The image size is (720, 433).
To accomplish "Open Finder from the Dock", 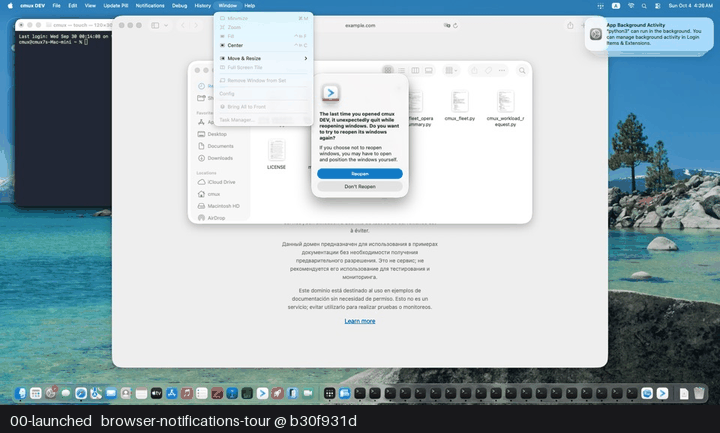I will (x=21, y=393).
